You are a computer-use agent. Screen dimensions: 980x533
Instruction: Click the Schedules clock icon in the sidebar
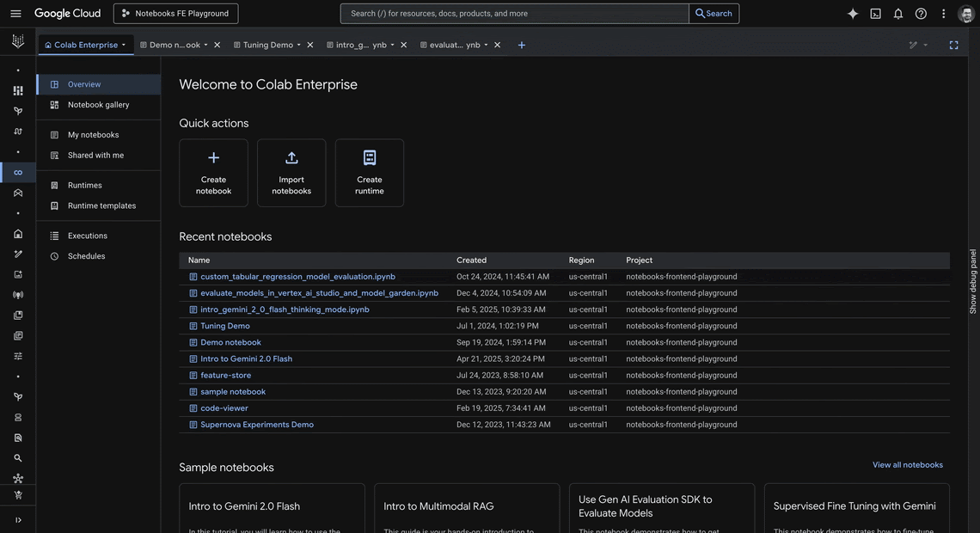click(x=54, y=256)
